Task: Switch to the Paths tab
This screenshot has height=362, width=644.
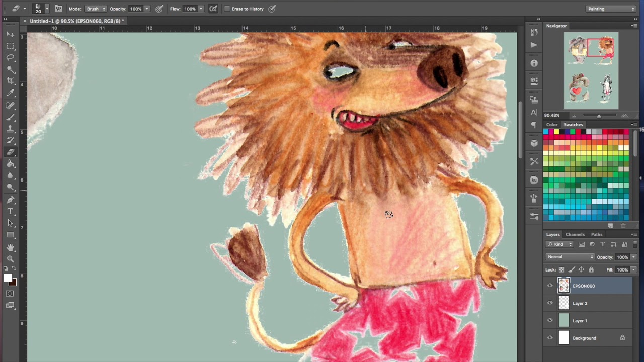Action: (x=597, y=234)
